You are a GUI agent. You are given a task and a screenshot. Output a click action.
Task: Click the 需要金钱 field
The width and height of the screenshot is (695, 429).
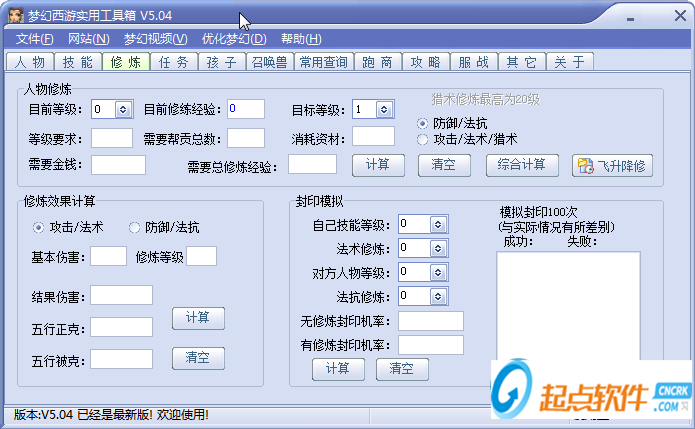(x=118, y=165)
